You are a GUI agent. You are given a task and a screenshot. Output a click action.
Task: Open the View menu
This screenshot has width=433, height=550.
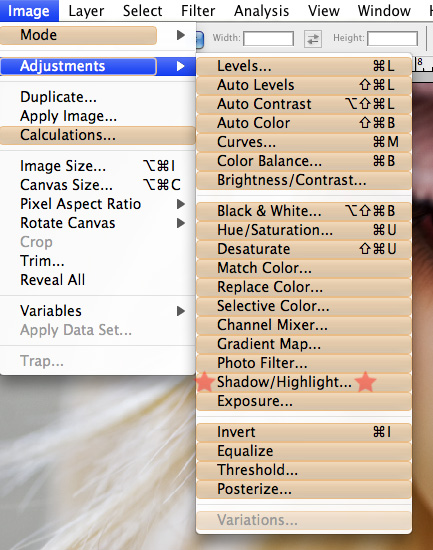tap(324, 11)
